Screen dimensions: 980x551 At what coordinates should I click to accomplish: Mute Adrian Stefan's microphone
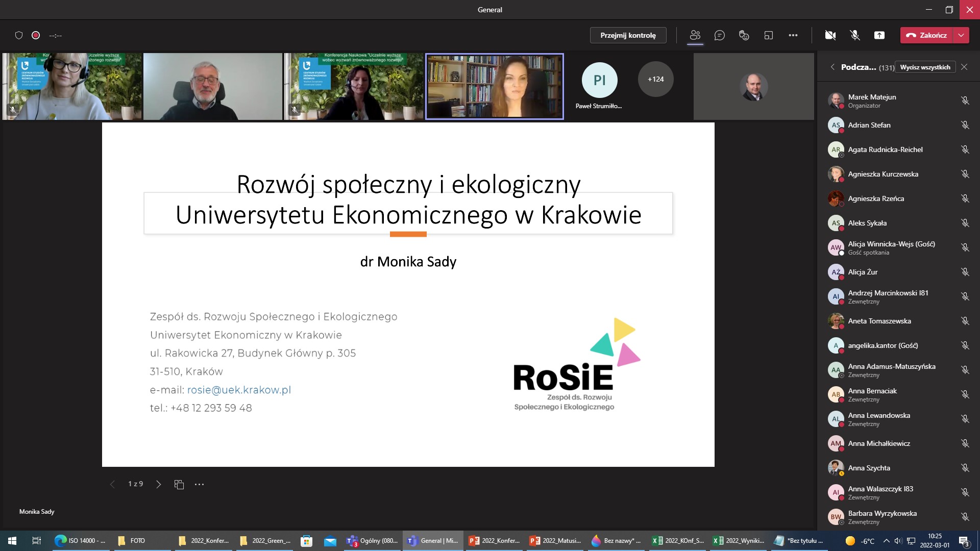coord(965,125)
